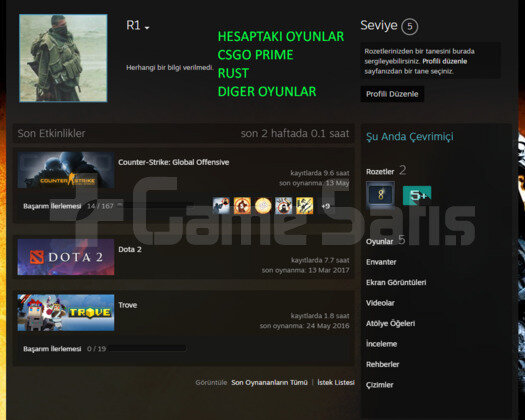Open the Trove banner image
The width and height of the screenshot is (525, 420).
tap(66, 312)
